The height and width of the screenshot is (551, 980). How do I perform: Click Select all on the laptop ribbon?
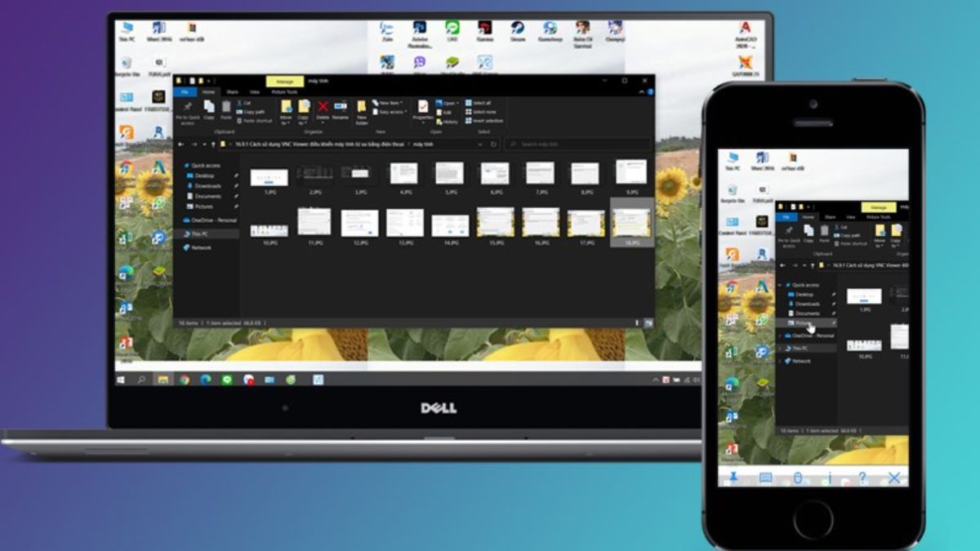tap(477, 103)
